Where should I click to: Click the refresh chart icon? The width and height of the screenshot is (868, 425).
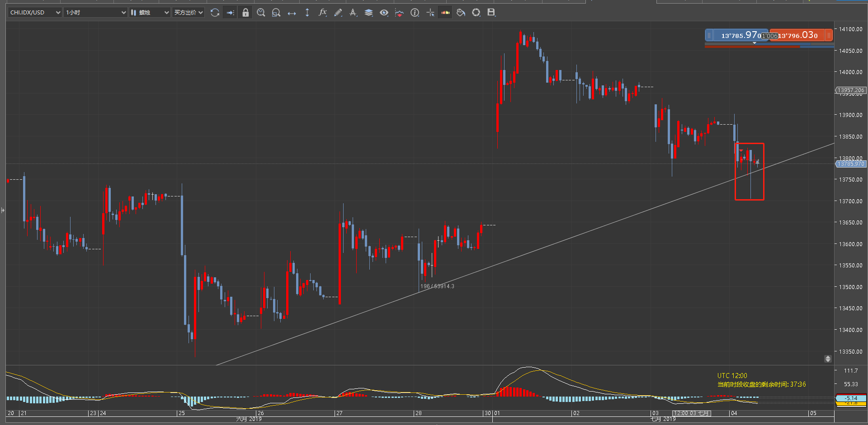215,13
